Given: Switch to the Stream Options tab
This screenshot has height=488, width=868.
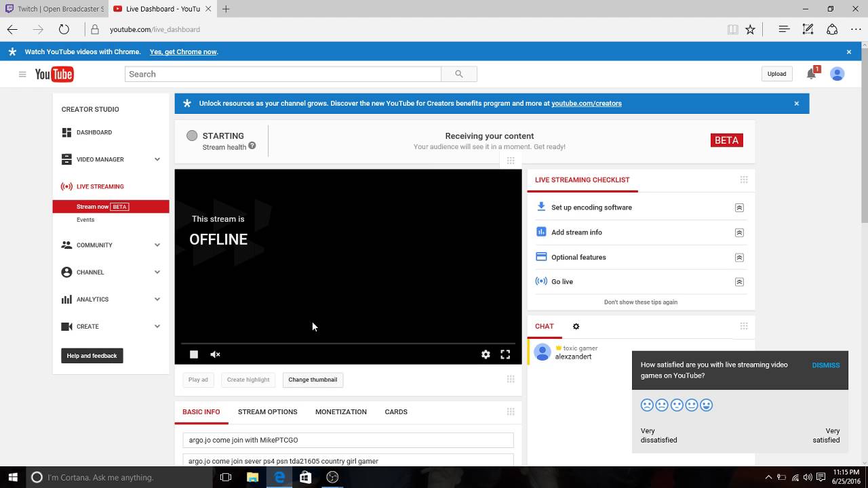Looking at the screenshot, I should (x=267, y=412).
